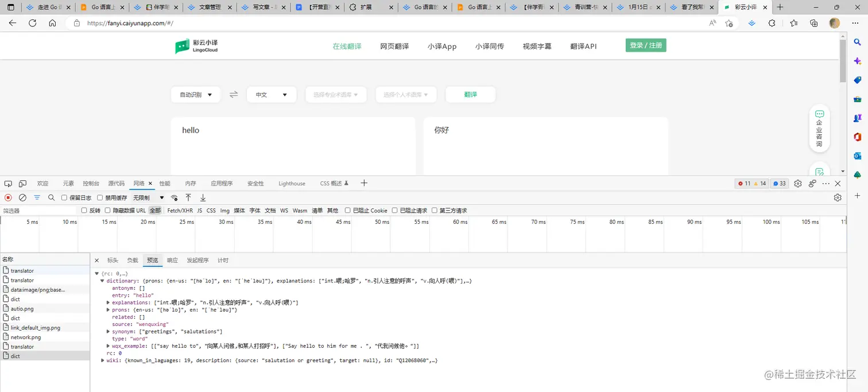868x392 pixels.
Task: Enable the 保留日志 checkbox
Action: 64,197
